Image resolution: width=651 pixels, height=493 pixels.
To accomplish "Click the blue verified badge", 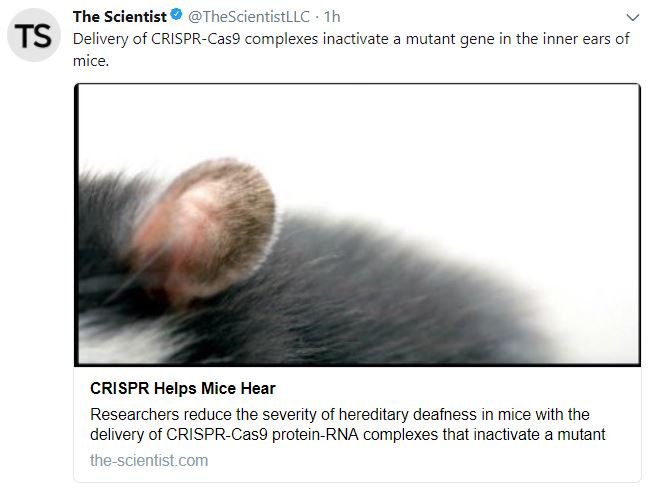I will 177,17.
